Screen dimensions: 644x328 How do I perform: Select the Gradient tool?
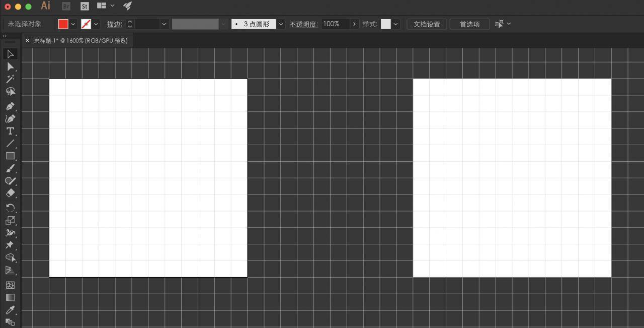tap(10, 297)
